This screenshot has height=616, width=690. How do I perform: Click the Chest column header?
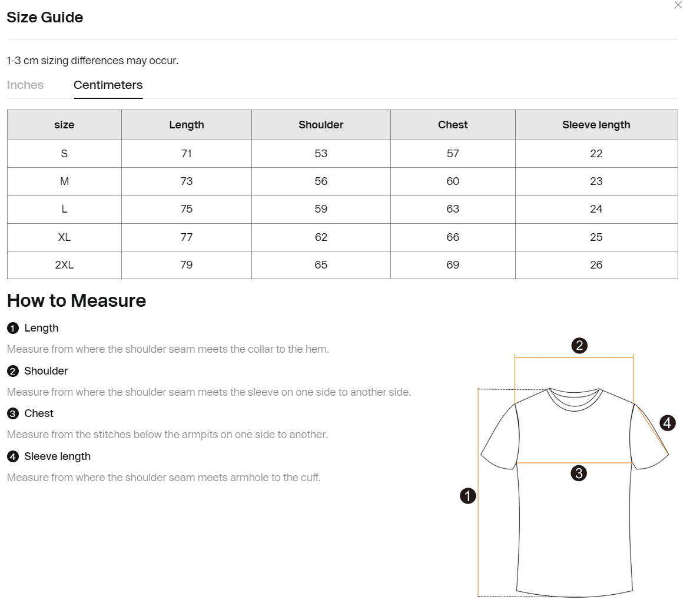click(x=453, y=125)
